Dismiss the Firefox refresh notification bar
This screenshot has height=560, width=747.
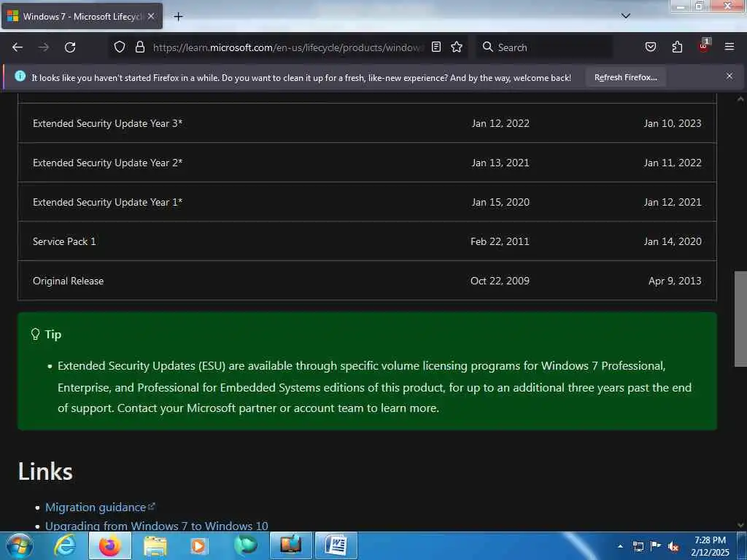(729, 76)
